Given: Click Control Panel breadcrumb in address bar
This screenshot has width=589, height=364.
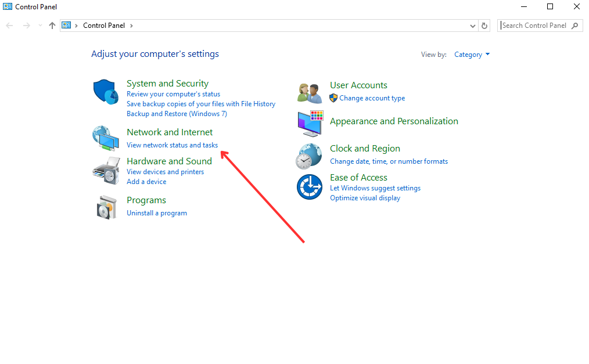Looking at the screenshot, I should [104, 26].
